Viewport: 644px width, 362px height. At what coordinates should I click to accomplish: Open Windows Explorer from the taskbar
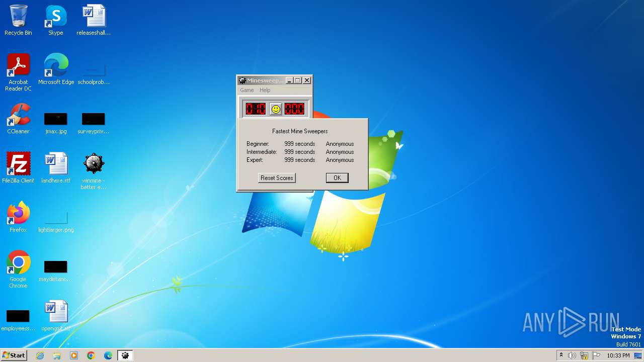[57, 355]
